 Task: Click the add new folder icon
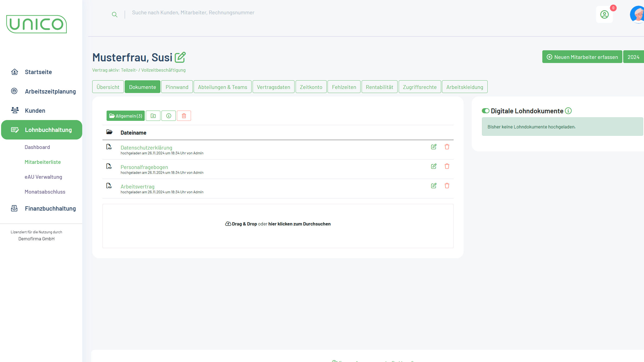coord(153,116)
